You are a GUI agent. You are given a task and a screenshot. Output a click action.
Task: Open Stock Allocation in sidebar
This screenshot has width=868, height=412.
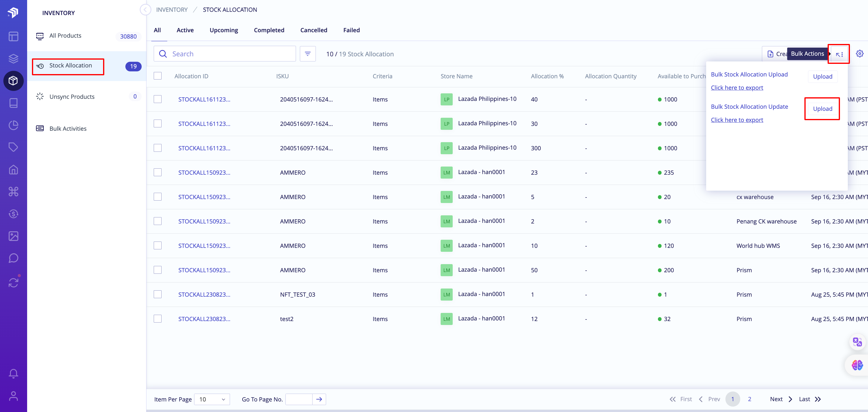pos(87,66)
